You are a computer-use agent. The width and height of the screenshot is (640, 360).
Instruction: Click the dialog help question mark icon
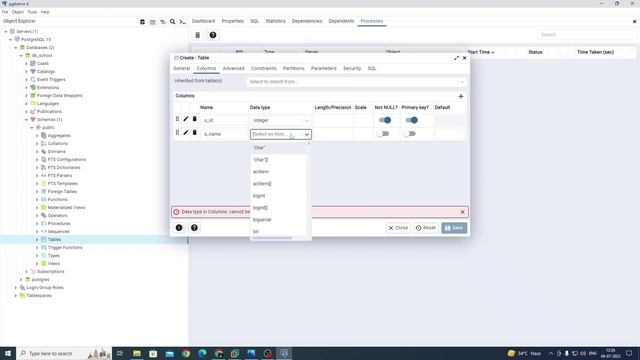pyautogui.click(x=194, y=228)
